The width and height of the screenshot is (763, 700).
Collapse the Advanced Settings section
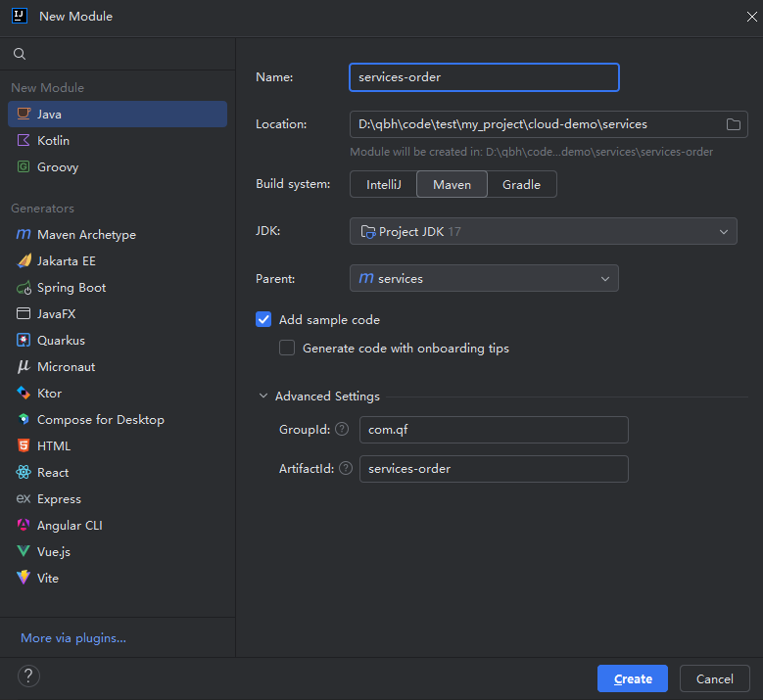263,396
